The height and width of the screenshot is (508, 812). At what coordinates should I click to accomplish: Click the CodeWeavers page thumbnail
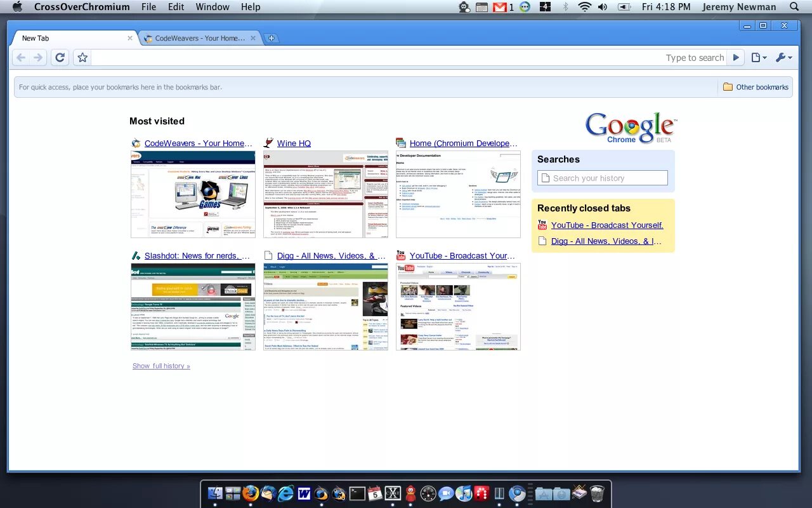click(193, 194)
